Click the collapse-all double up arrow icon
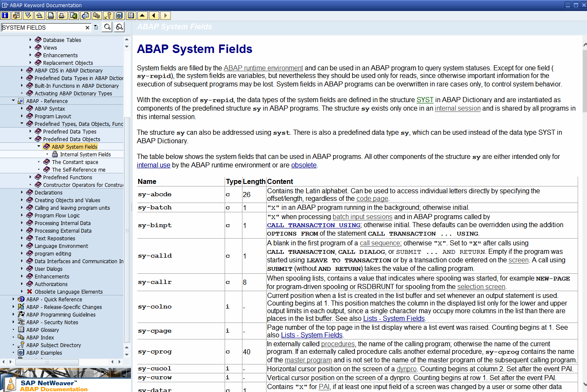The height and width of the screenshot is (392, 587). [39, 16]
